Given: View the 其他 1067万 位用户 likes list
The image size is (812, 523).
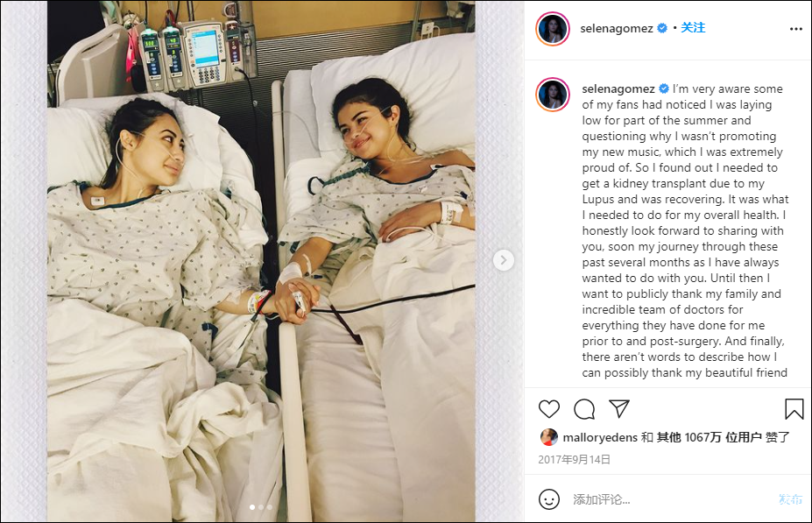Looking at the screenshot, I should 709,437.
